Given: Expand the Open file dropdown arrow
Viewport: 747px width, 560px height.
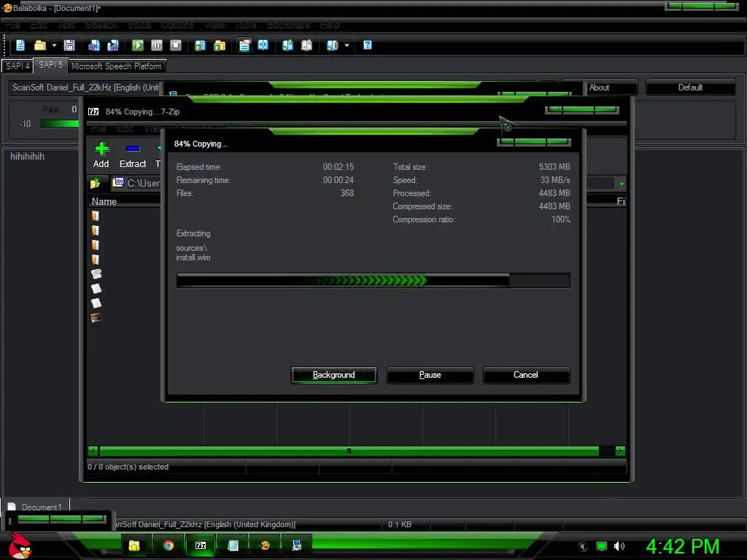Looking at the screenshot, I should 54,45.
